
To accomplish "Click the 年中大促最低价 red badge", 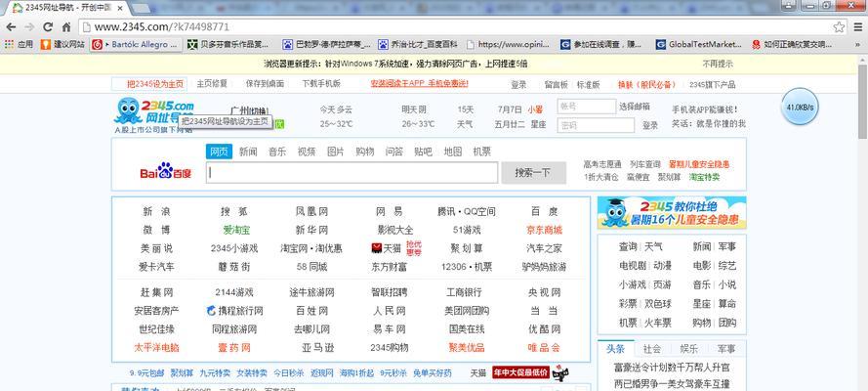I will click(521, 372).
